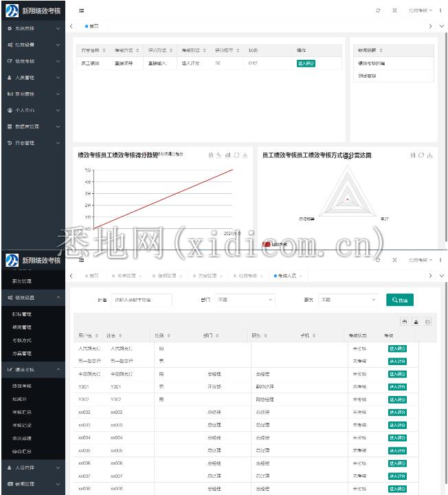Click save-image icon on radar chart
This screenshot has height=495, width=448.
429,155
